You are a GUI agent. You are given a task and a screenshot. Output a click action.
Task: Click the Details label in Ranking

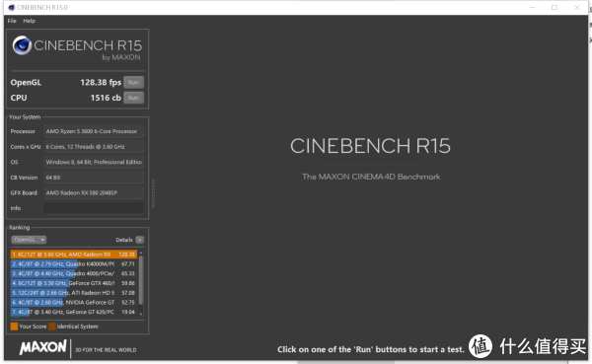coord(124,240)
